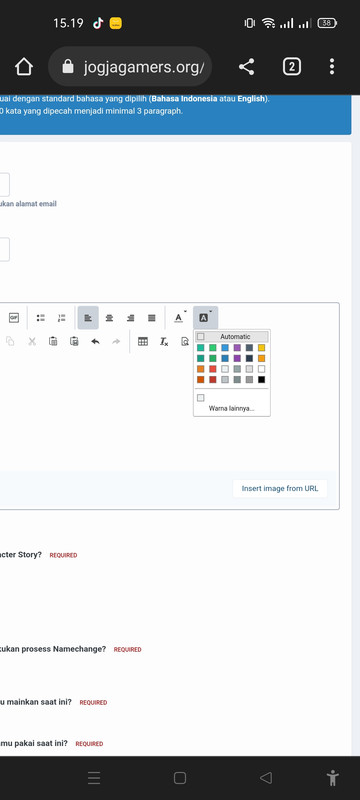Open the browser three-dot menu
Image resolution: width=360 pixels, height=800 pixels.
(x=332, y=66)
